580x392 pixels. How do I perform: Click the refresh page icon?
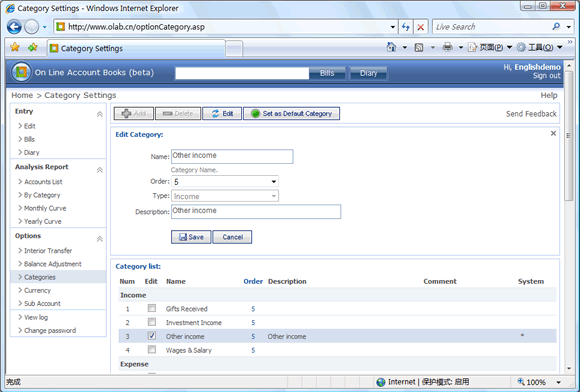click(406, 27)
